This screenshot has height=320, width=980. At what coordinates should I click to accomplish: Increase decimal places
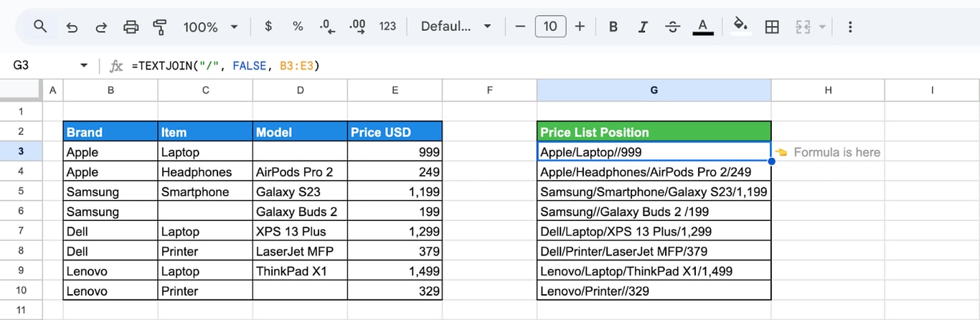pos(357,27)
